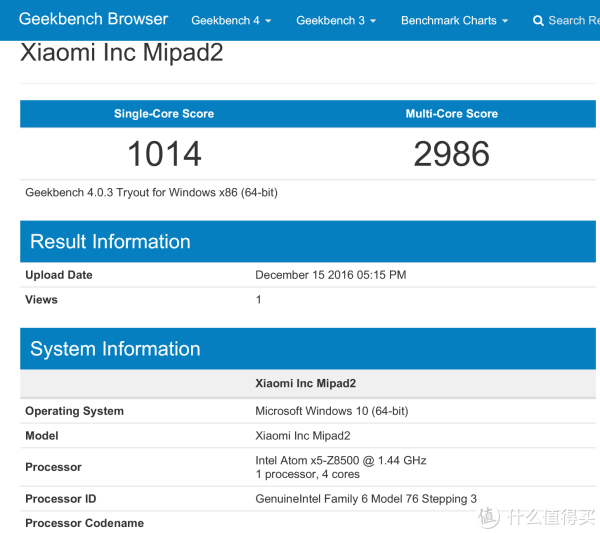Open the Benchmark Charts dropdown
The image size is (600, 534).
tap(455, 20)
